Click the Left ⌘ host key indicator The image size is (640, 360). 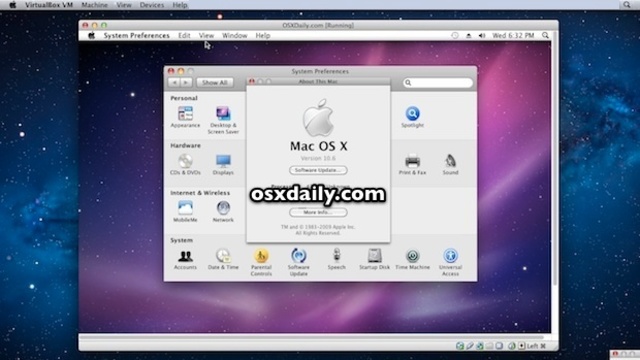pos(536,346)
